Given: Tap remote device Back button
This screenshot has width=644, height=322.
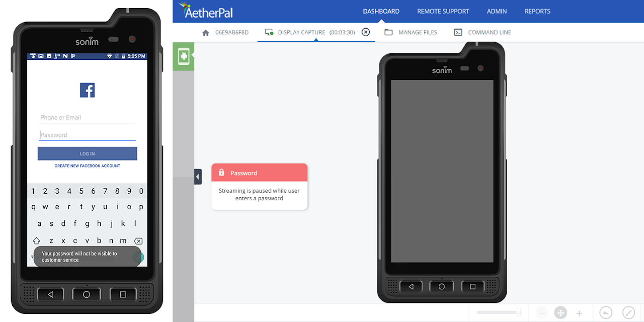Looking at the screenshot, I should tap(412, 286).
